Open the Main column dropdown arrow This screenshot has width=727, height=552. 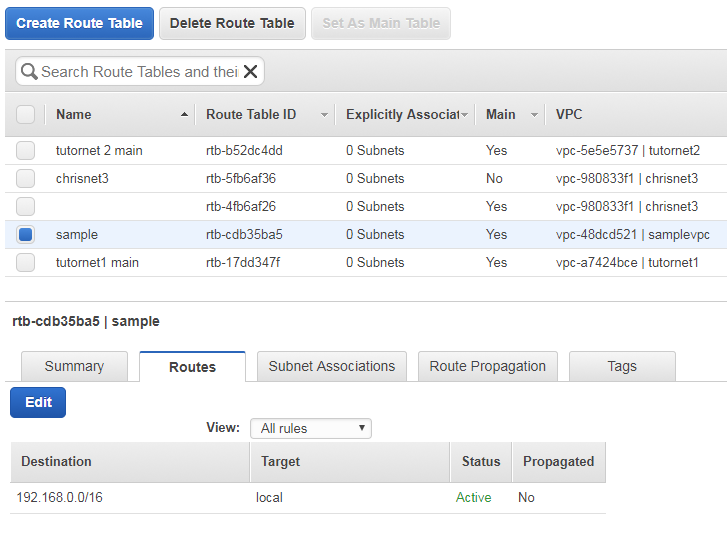coord(534,114)
